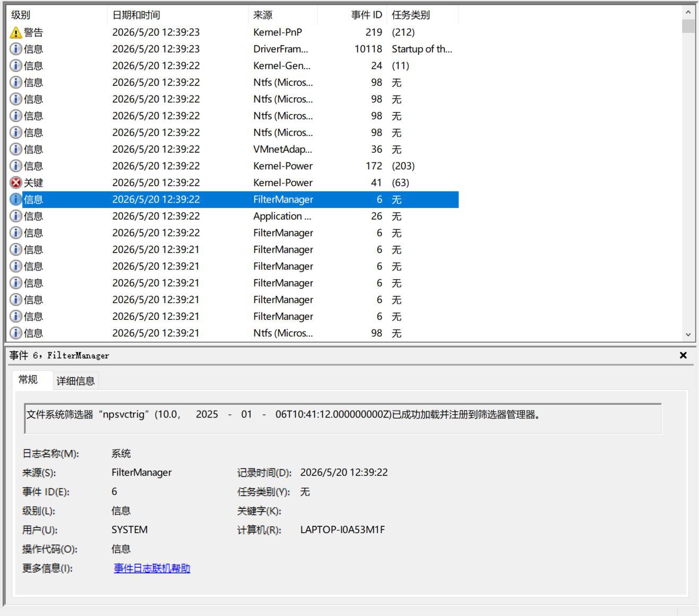Click the SYSTEM user value in details

click(x=130, y=530)
